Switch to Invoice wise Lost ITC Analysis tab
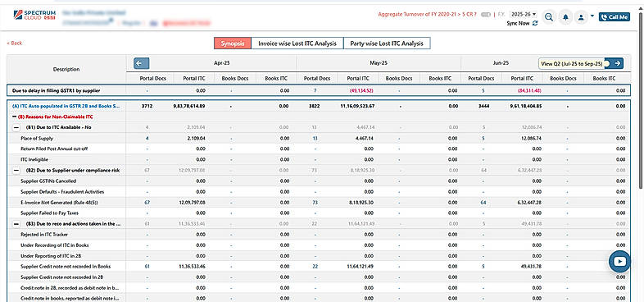 (297, 43)
